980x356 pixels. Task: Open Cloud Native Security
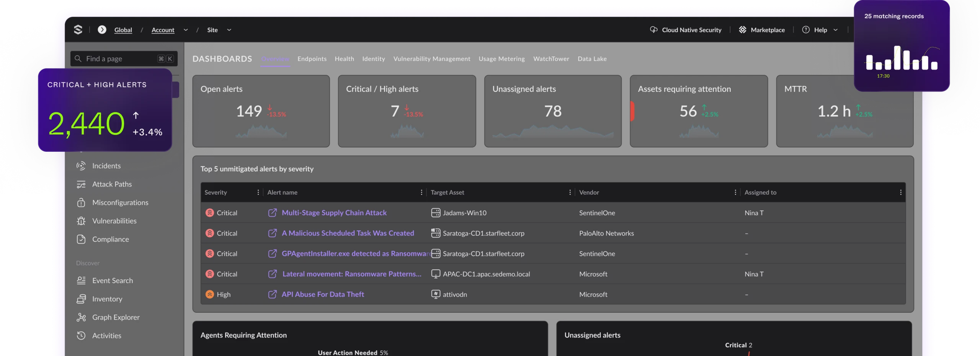point(691,30)
